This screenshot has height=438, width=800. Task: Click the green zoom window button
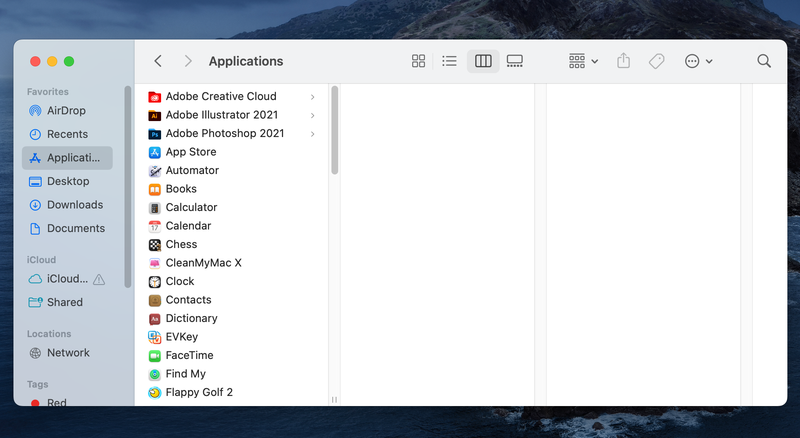coord(69,62)
